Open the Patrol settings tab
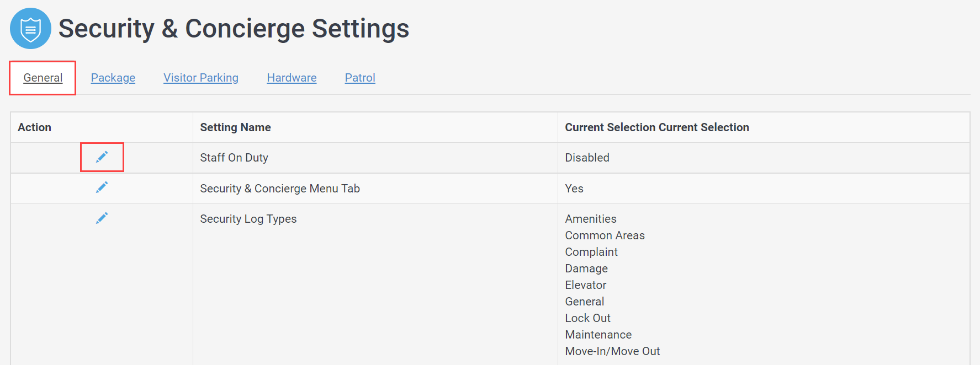This screenshot has width=980, height=365. (360, 78)
